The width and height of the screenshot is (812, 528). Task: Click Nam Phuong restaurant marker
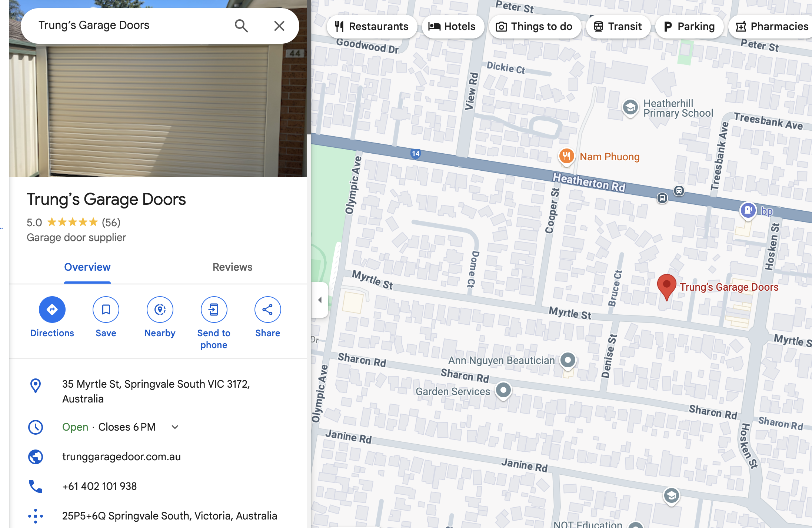[x=566, y=156]
